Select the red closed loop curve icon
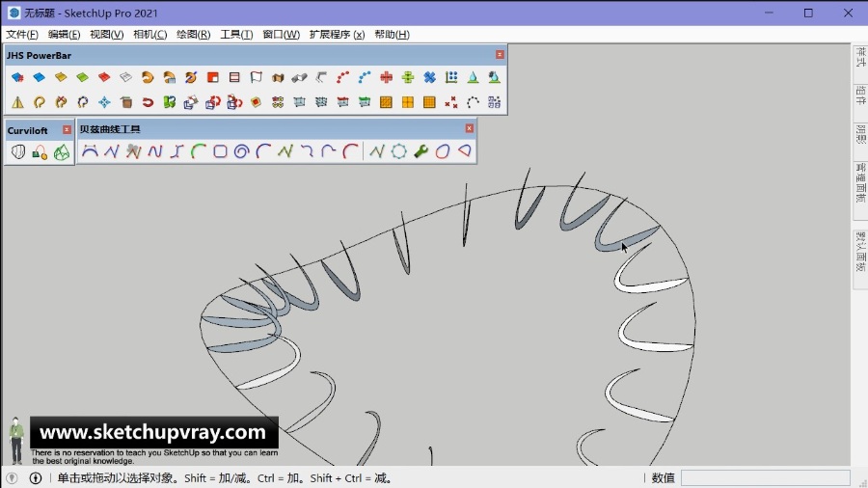Image resolution: width=868 pixels, height=488 pixels. pos(443,151)
